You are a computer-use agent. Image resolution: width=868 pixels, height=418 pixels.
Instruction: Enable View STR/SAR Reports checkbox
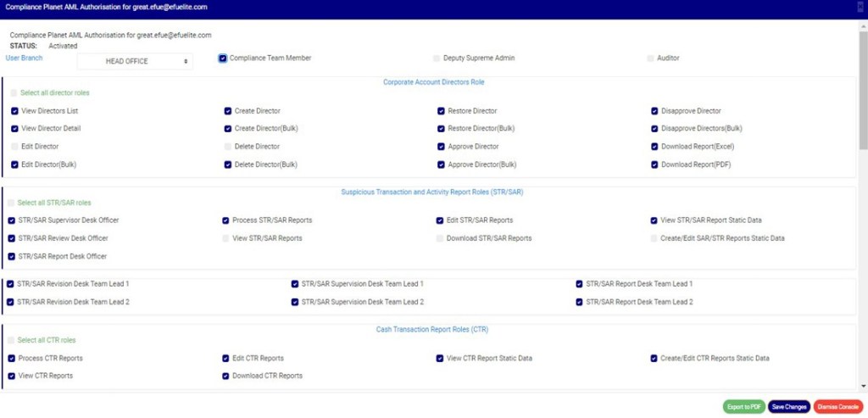pos(226,238)
